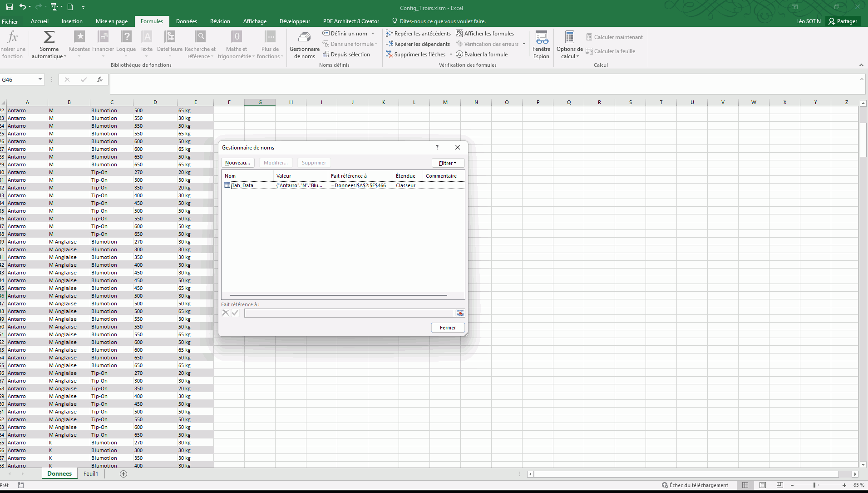This screenshot has width=868, height=493.
Task: Click the collapse dialog range selector icon
Action: click(x=460, y=313)
